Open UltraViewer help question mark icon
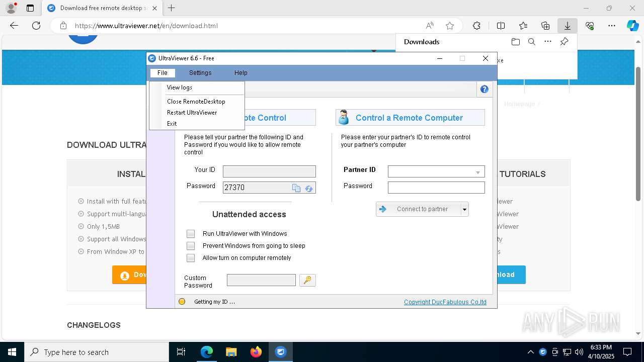The image size is (644, 362). pos(484,89)
